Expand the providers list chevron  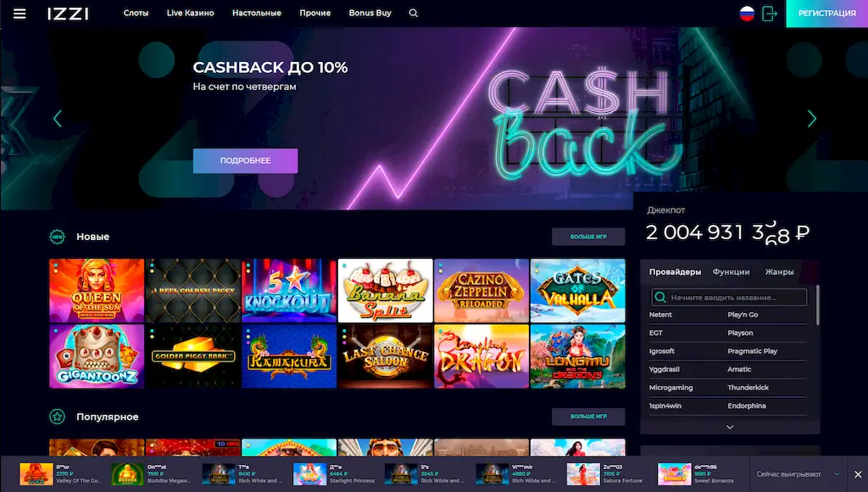[730, 428]
